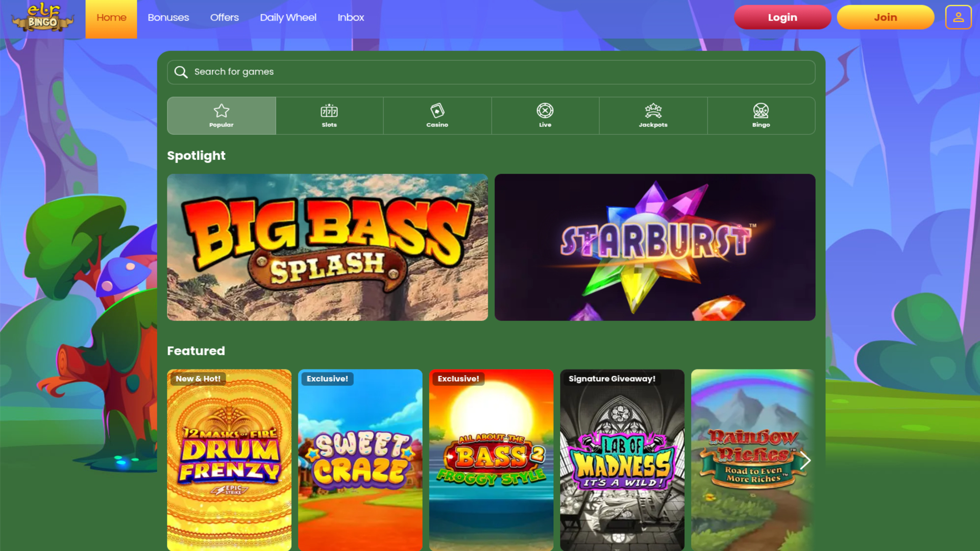
Task: Switch to the Bonuses page
Action: pyautogui.click(x=168, y=17)
